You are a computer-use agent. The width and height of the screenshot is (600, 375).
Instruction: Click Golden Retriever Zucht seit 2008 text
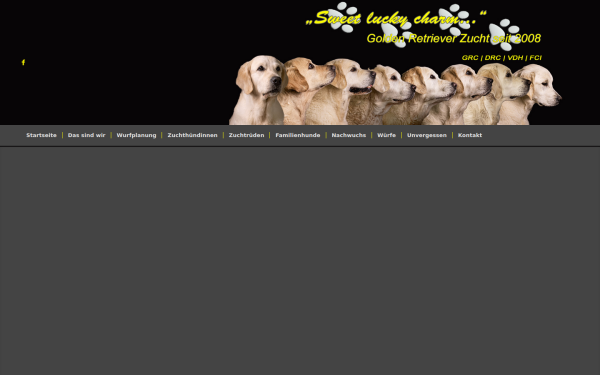click(x=454, y=38)
